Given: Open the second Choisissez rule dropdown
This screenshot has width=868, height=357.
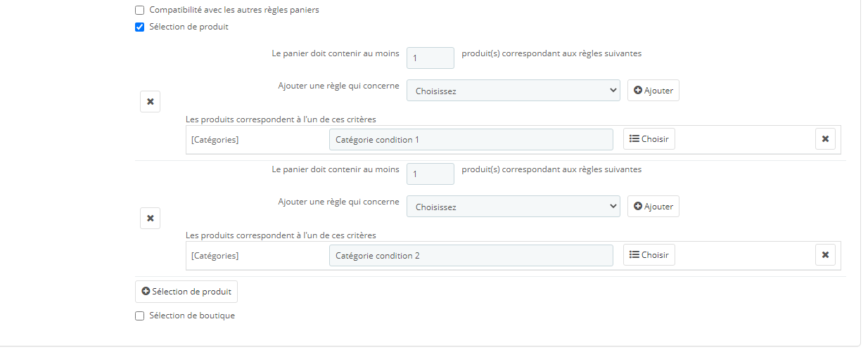Looking at the screenshot, I should click(x=513, y=207).
